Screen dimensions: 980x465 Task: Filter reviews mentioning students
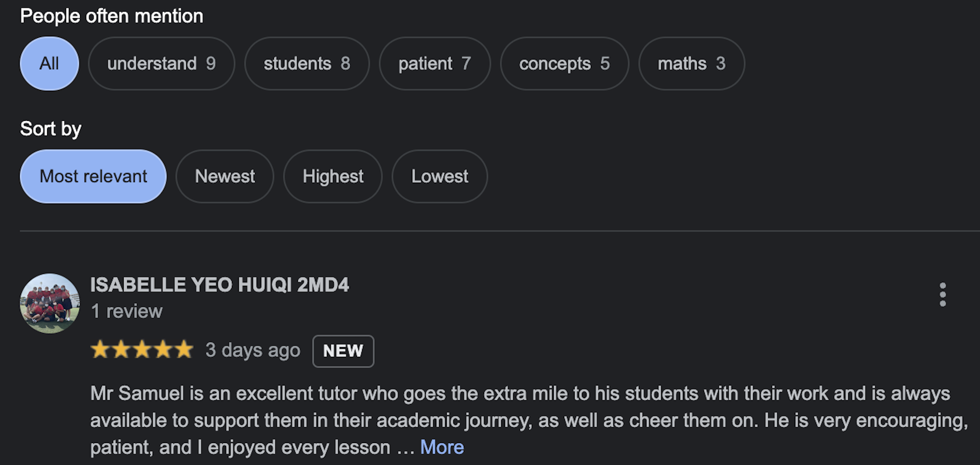click(x=307, y=64)
